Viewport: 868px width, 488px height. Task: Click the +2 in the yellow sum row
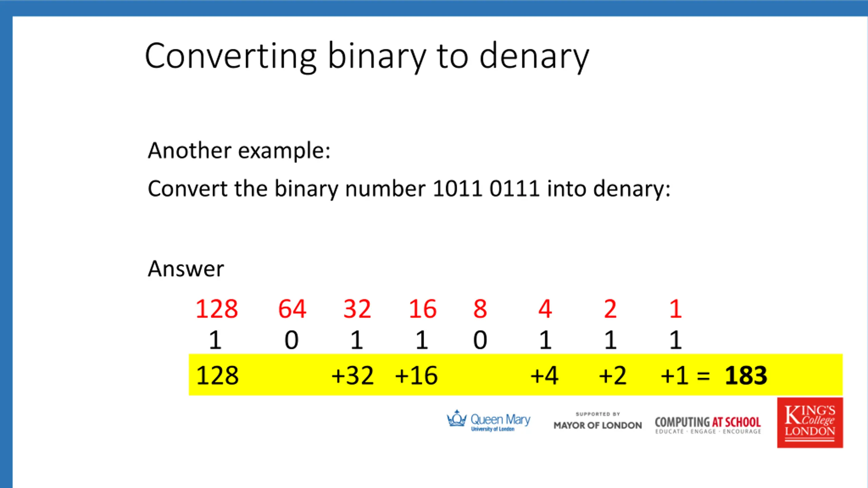(x=613, y=375)
